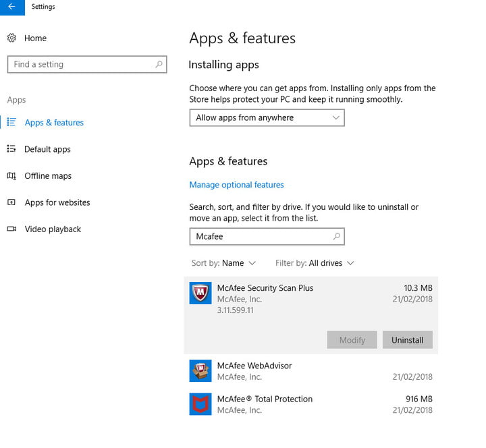Click the Video playback camera icon
Screen dimensions: 486x448
[11, 229]
